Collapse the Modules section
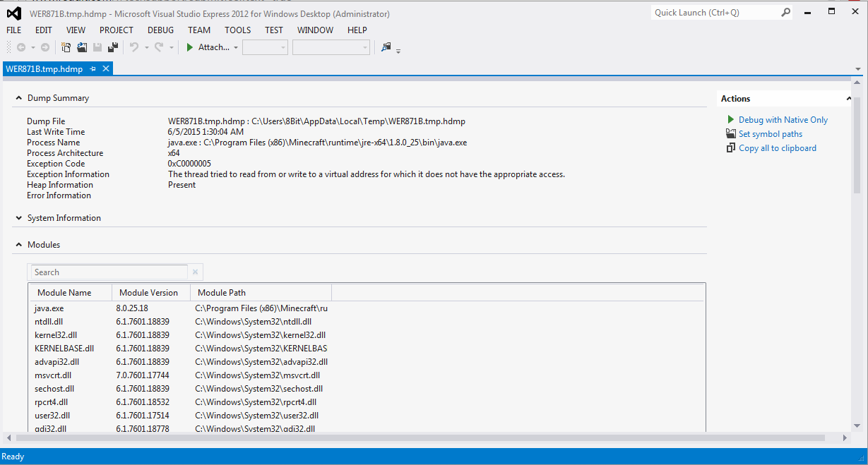The image size is (868, 465). click(x=19, y=245)
